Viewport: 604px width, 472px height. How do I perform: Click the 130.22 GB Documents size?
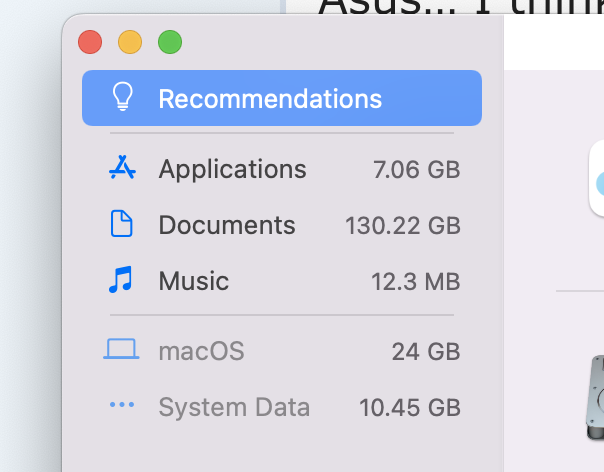[402, 226]
